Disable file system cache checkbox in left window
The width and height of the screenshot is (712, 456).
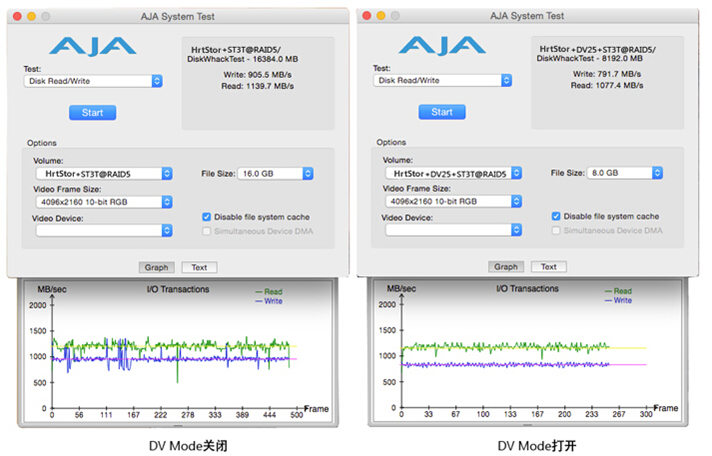(x=207, y=216)
